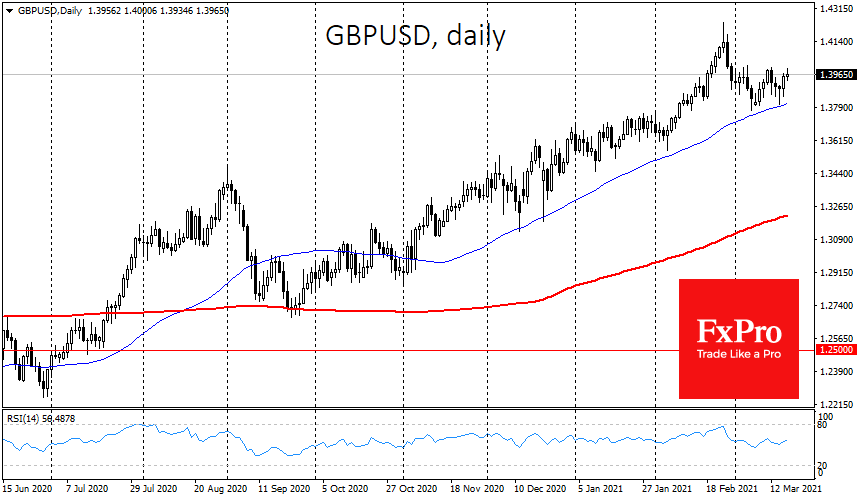Click the RSI 20 level label
The width and height of the screenshot is (860, 500).
click(x=822, y=465)
